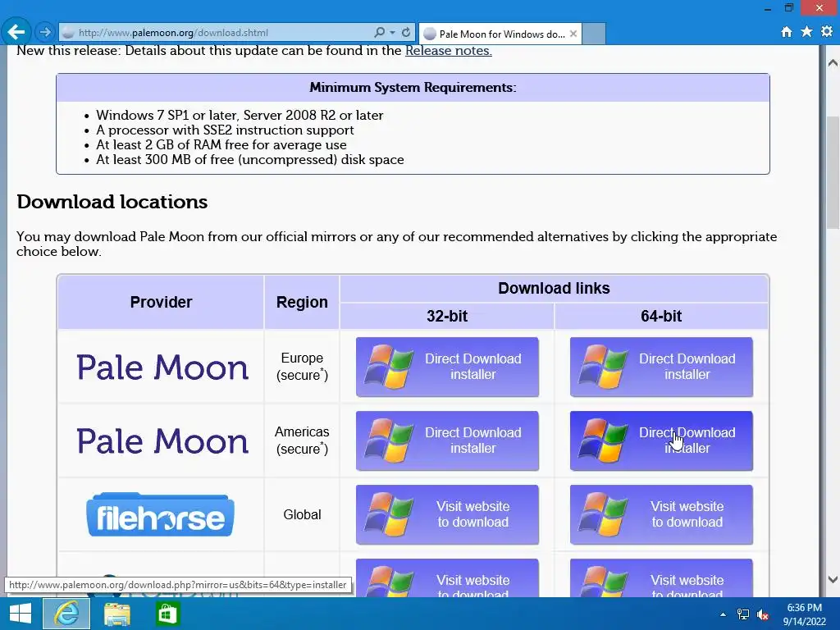Click the 'Region' column header
Screen dimensions: 840x630
click(302, 302)
